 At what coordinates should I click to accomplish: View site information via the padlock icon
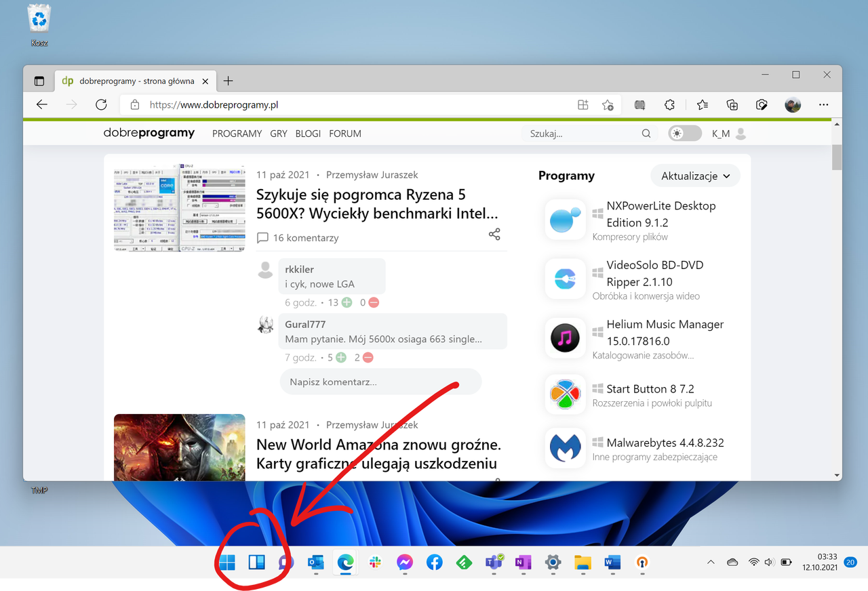pos(135,105)
